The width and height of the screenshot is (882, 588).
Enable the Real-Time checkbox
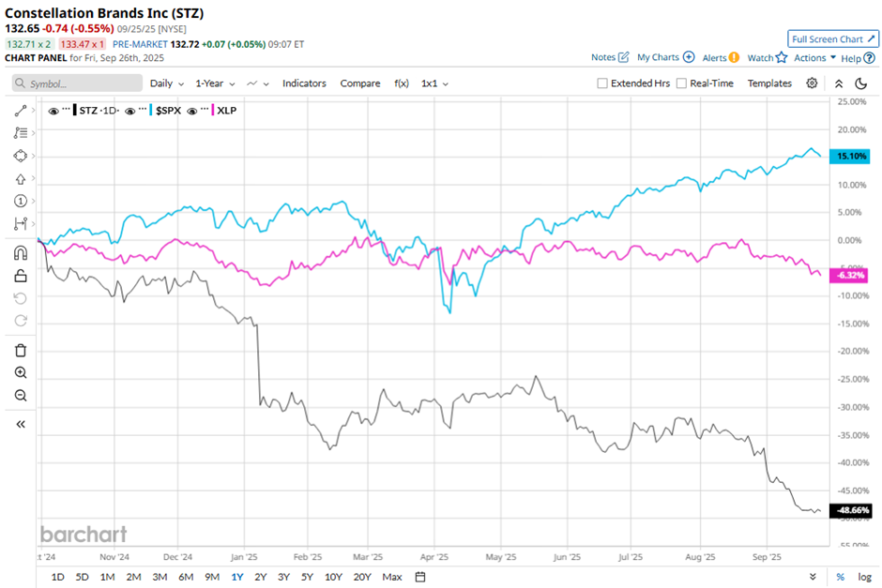point(681,83)
